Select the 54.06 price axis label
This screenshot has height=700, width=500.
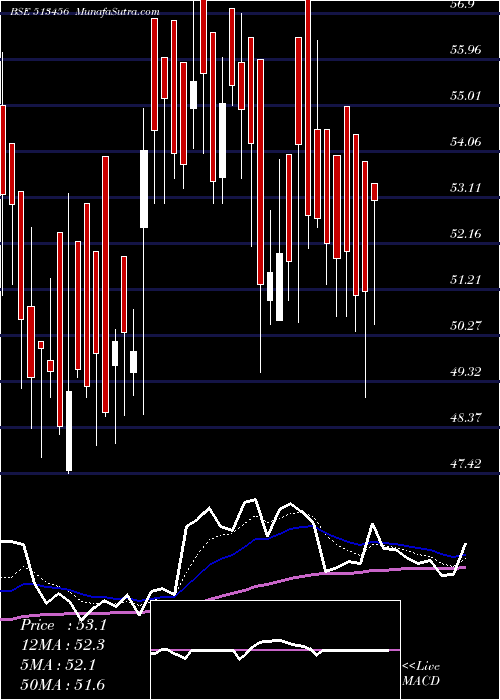click(x=466, y=142)
